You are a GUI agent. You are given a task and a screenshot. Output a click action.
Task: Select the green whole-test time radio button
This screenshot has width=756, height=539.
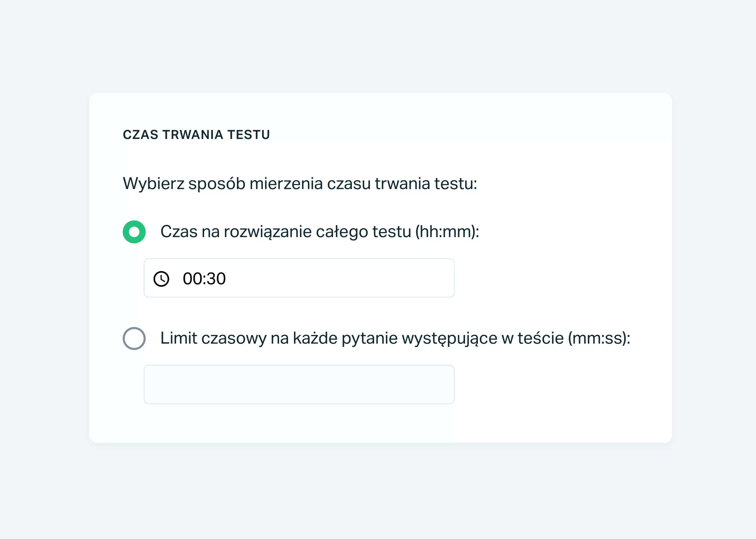(134, 232)
